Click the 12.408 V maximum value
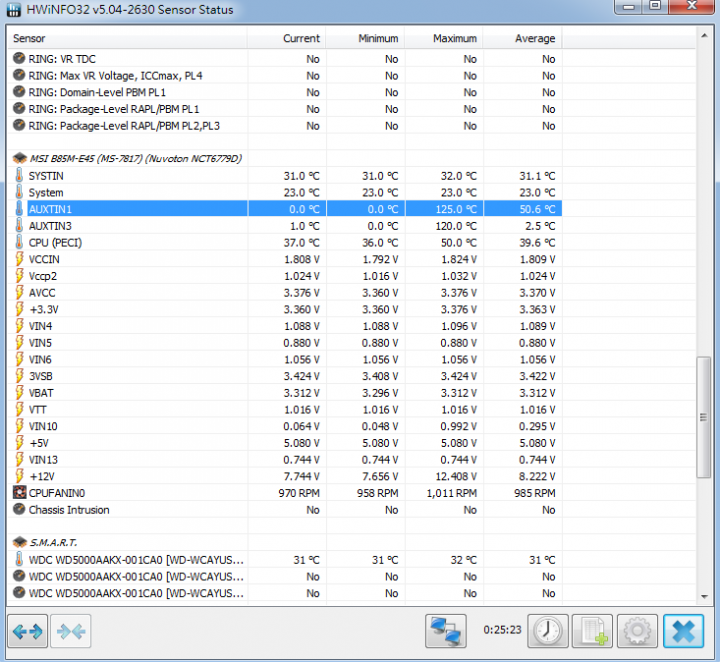This screenshot has height=662, width=720. click(456, 476)
